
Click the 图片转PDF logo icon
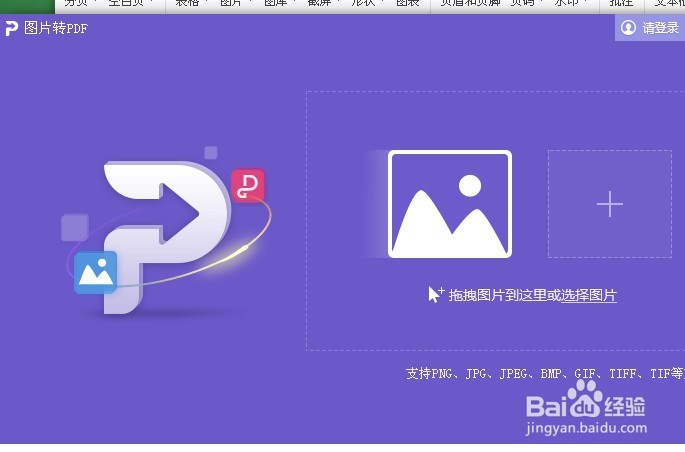click(x=11, y=28)
